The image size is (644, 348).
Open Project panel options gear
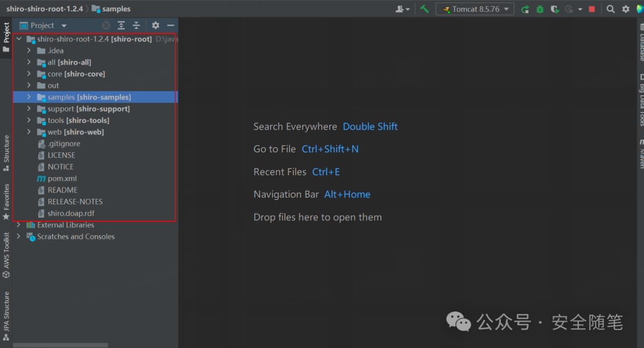[155, 26]
